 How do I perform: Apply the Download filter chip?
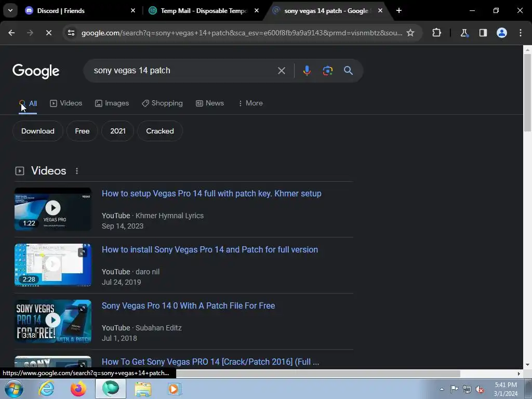[37, 131]
